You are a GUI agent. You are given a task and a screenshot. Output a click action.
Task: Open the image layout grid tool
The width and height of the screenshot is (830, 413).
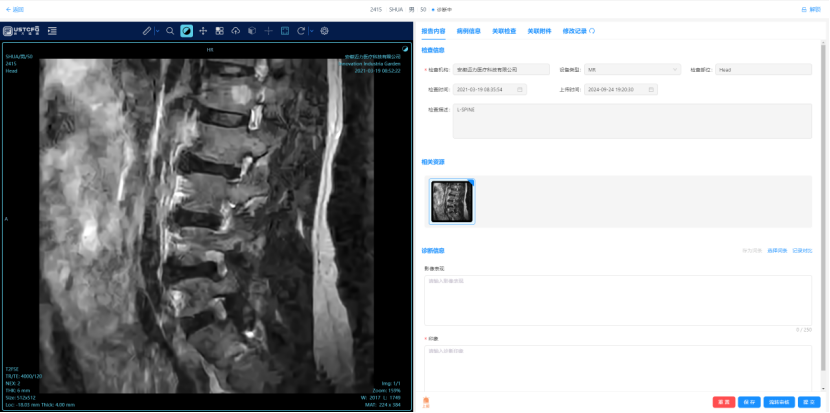[x=219, y=31]
